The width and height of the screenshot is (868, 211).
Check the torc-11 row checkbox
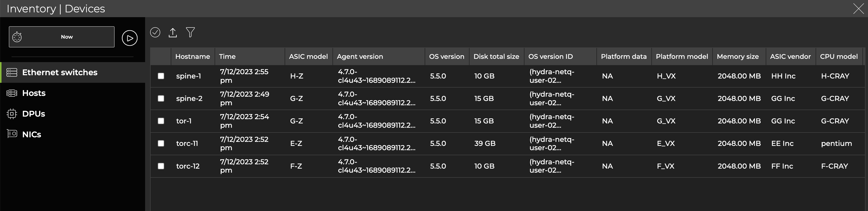[161, 143]
